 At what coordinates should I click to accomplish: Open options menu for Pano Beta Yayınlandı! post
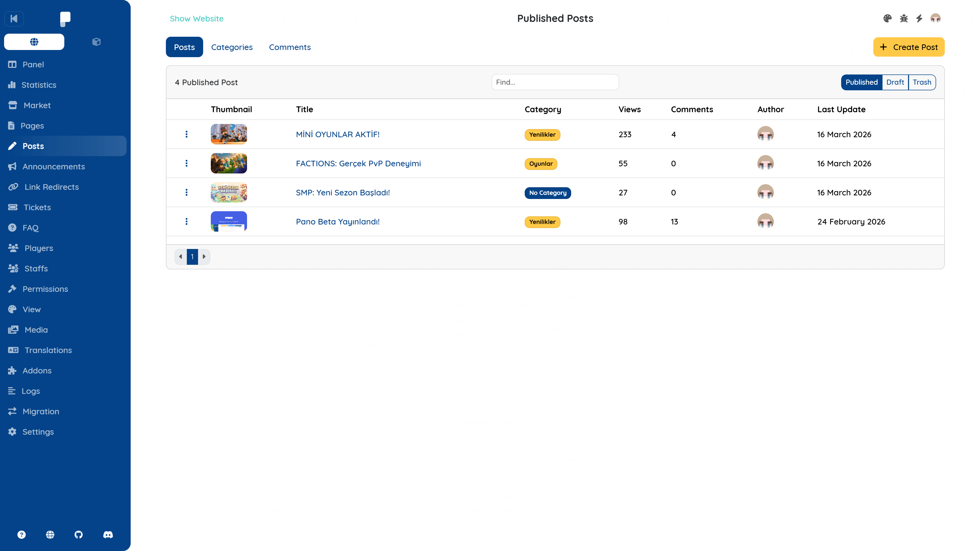coord(186,221)
